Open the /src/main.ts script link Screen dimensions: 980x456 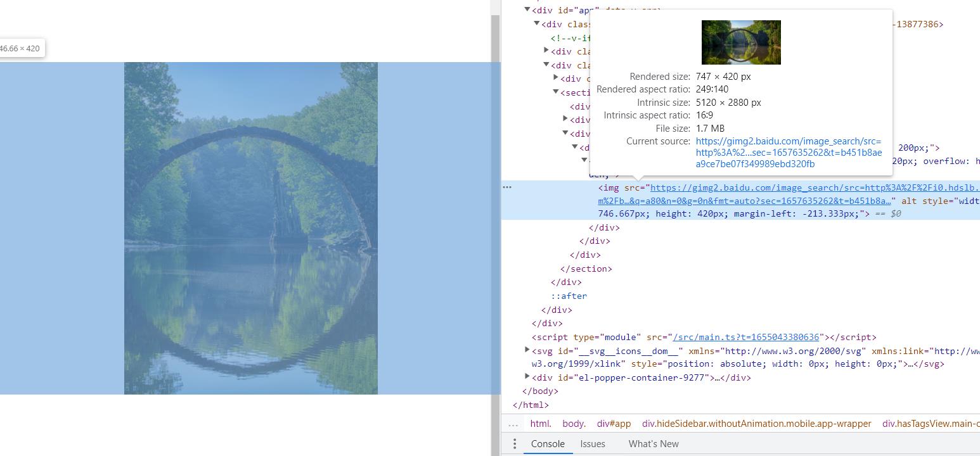coord(747,337)
